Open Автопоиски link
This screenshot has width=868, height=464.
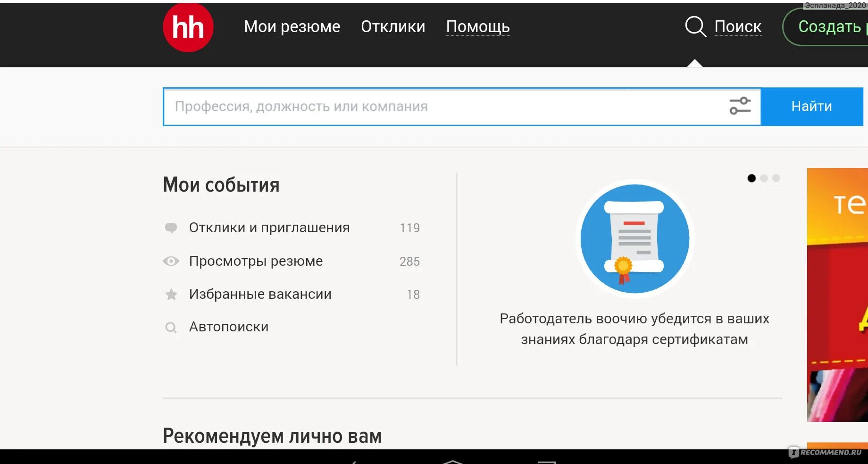[x=229, y=327]
